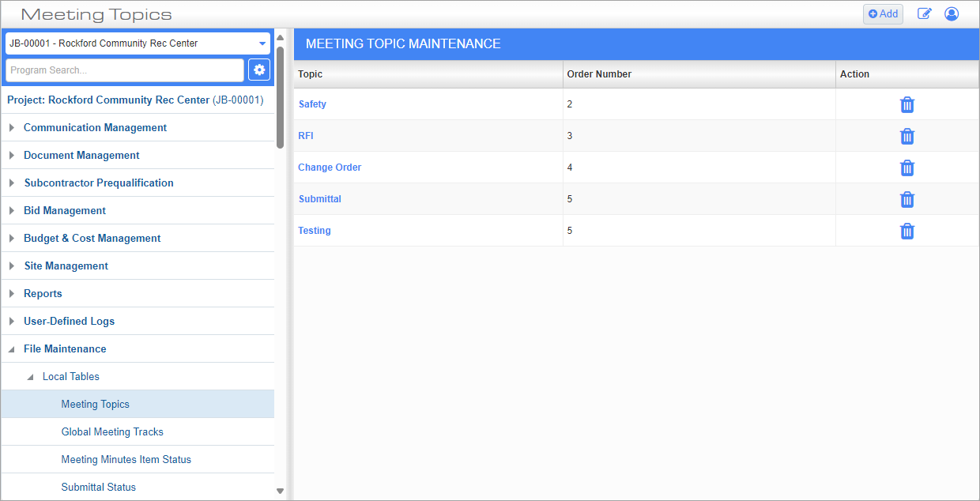The width and height of the screenshot is (980, 501).
Task: Open the Safety topic link
Action: [312, 104]
